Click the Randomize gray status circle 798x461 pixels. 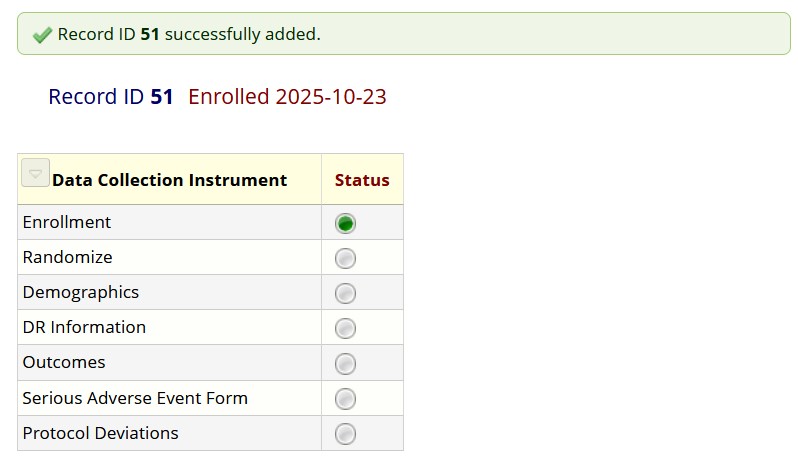[345, 258]
